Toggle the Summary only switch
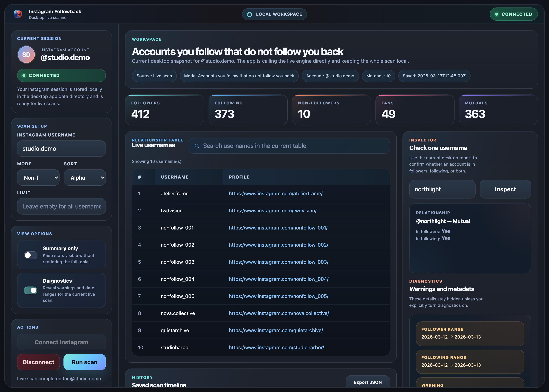 pyautogui.click(x=31, y=255)
